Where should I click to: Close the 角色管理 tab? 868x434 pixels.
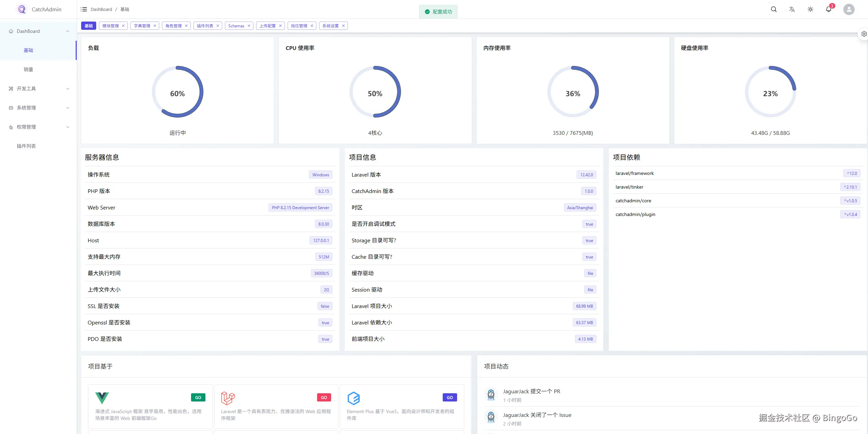pos(186,26)
